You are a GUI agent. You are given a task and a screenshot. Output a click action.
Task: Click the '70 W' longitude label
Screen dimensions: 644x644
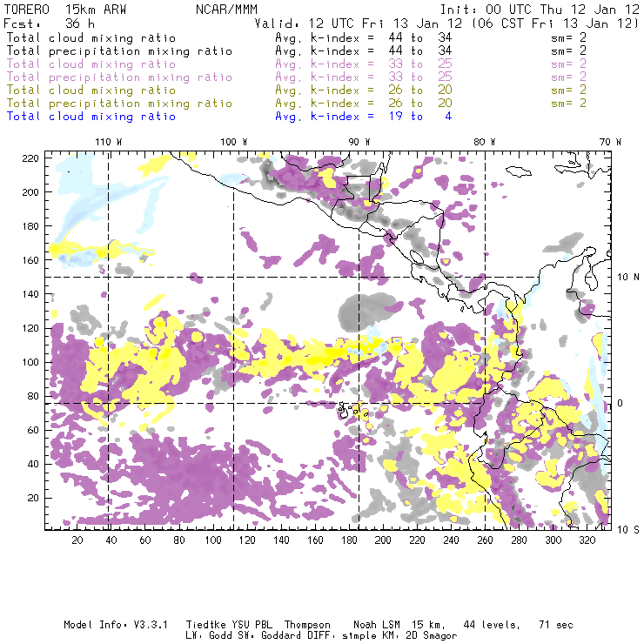[x=610, y=142]
